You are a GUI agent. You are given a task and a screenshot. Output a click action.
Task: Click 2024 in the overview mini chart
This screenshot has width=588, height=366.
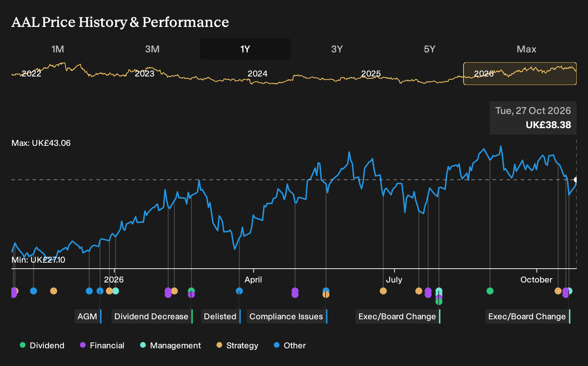pos(258,74)
